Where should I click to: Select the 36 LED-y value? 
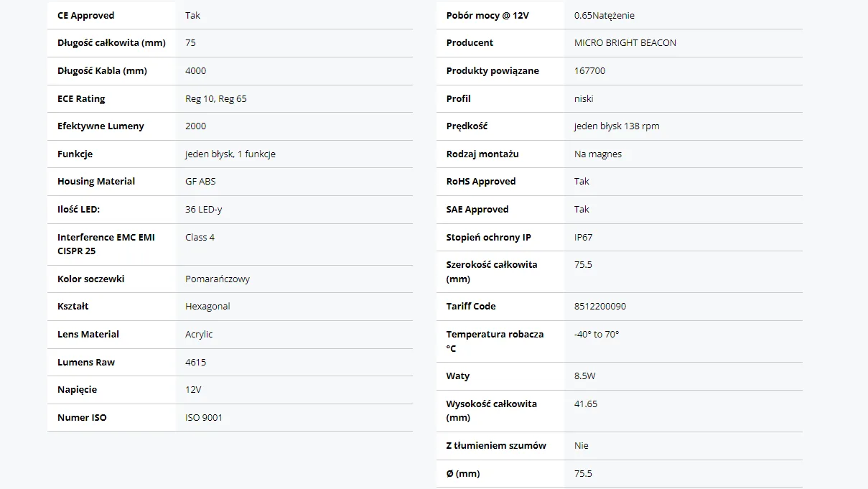(204, 209)
